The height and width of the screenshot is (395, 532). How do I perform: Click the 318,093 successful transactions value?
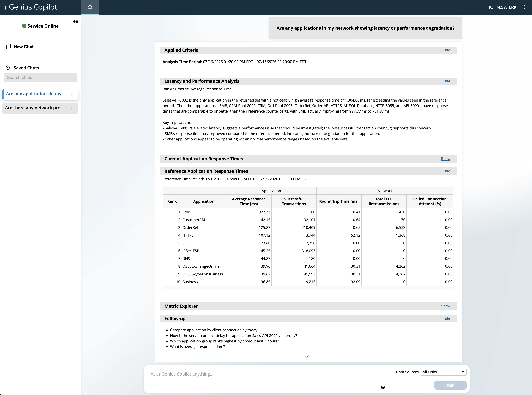coord(308,251)
